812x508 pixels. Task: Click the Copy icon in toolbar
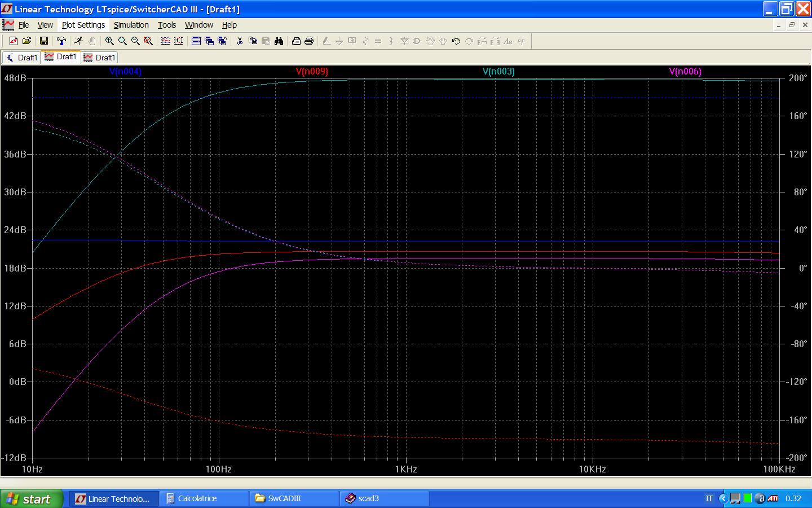pos(253,41)
